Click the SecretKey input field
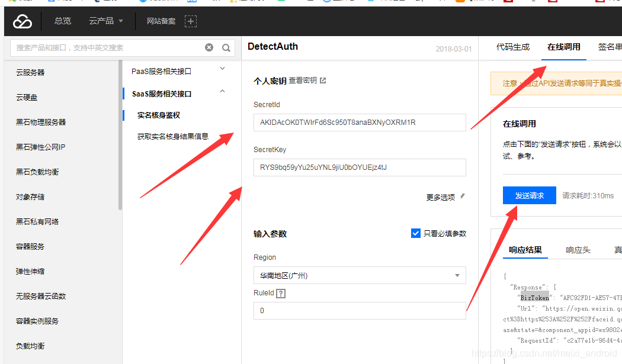 (x=360, y=167)
